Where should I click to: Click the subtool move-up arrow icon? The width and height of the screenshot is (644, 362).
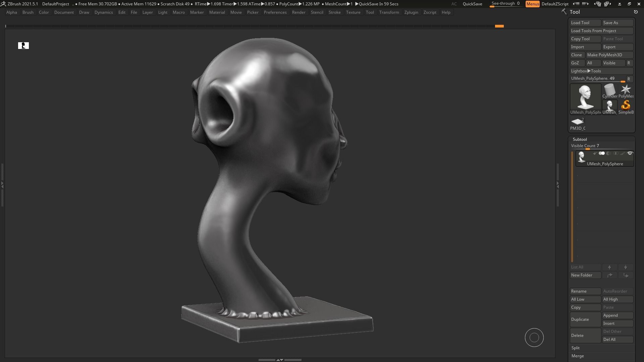click(x=609, y=267)
